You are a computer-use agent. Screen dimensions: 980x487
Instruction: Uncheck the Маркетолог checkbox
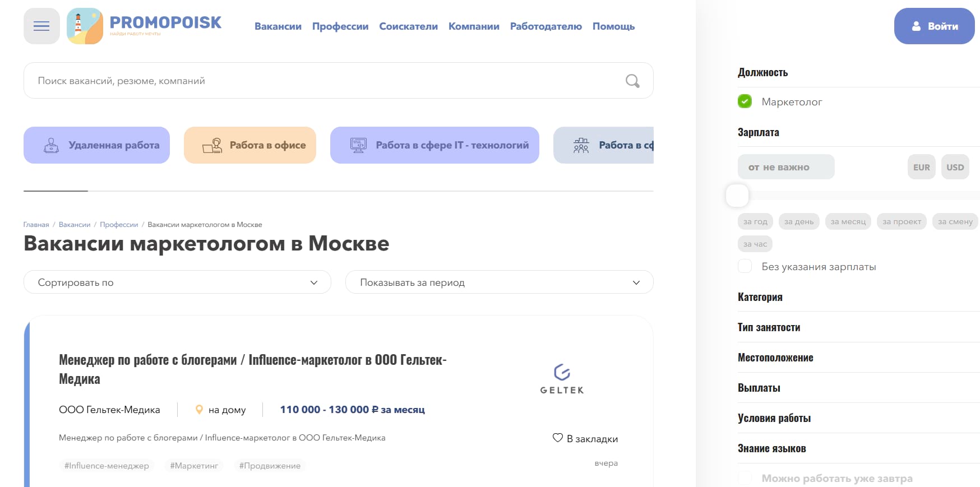tap(745, 101)
